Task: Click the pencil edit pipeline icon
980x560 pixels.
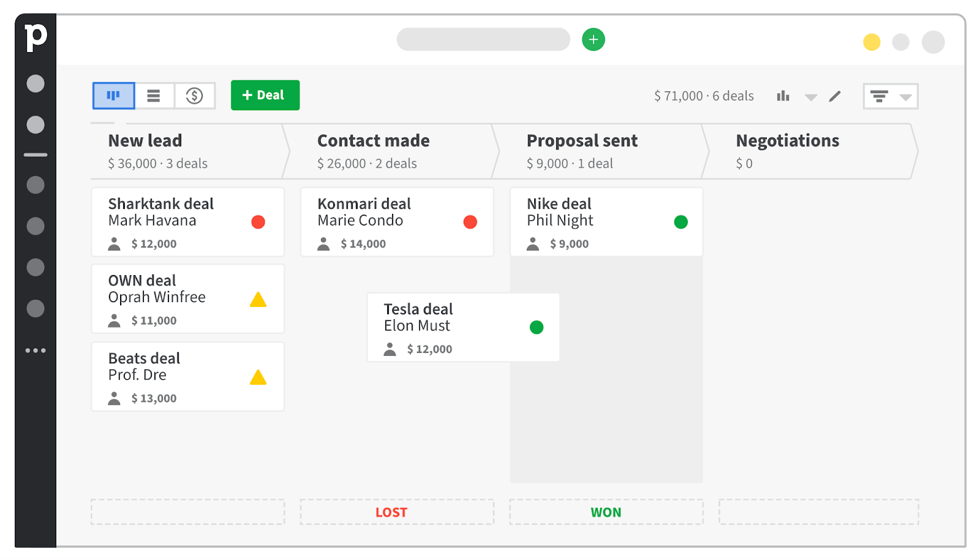Action: [835, 96]
